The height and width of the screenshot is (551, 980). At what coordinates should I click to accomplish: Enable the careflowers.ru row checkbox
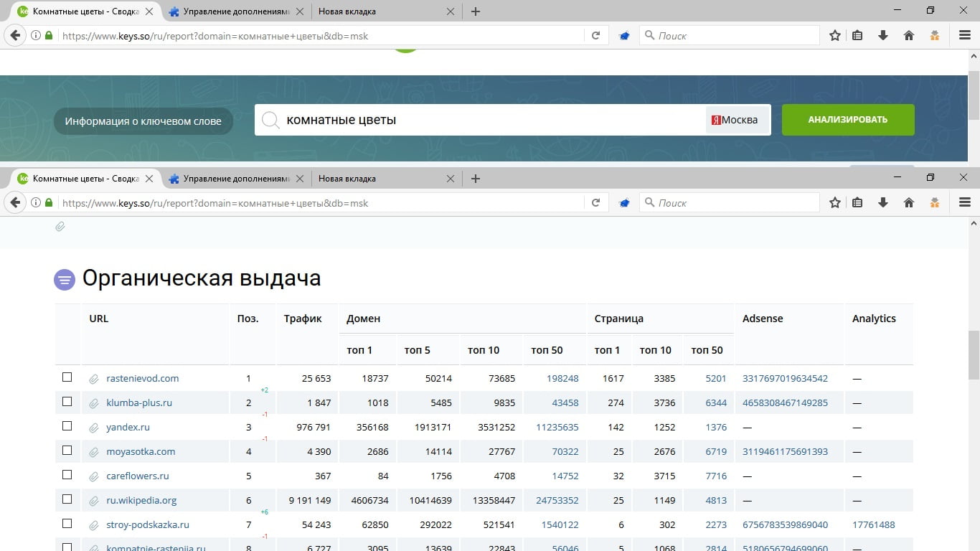(67, 475)
